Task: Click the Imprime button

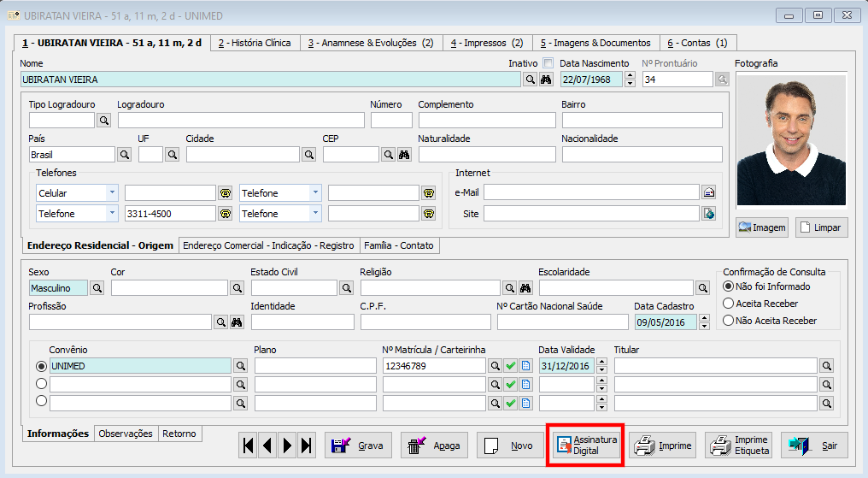Action: click(x=662, y=446)
